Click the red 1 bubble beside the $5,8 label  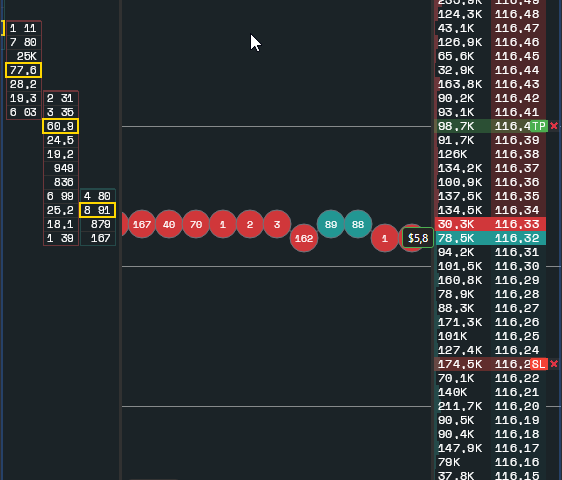tap(385, 238)
